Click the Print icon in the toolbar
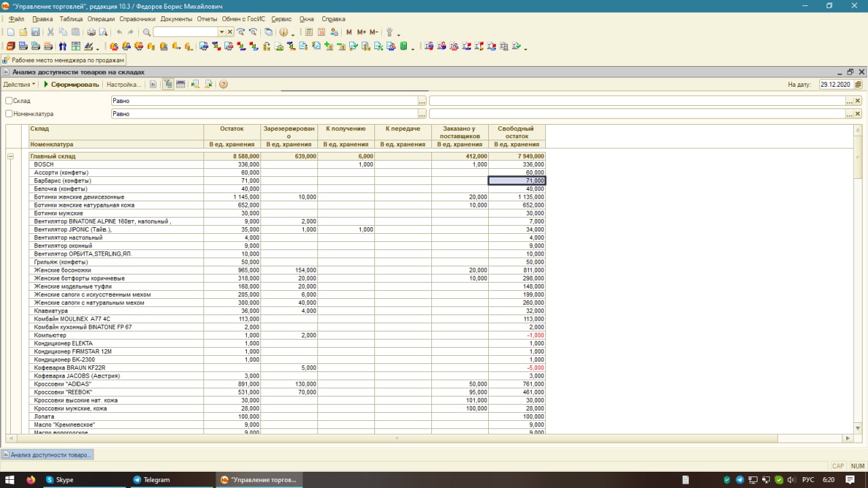The width and height of the screenshot is (868, 488). [x=92, y=33]
